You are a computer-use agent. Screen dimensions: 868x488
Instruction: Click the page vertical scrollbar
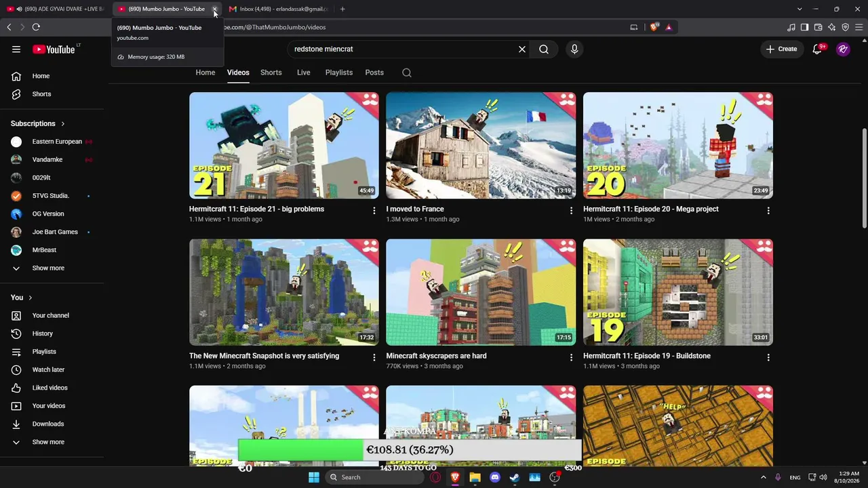tap(864, 178)
